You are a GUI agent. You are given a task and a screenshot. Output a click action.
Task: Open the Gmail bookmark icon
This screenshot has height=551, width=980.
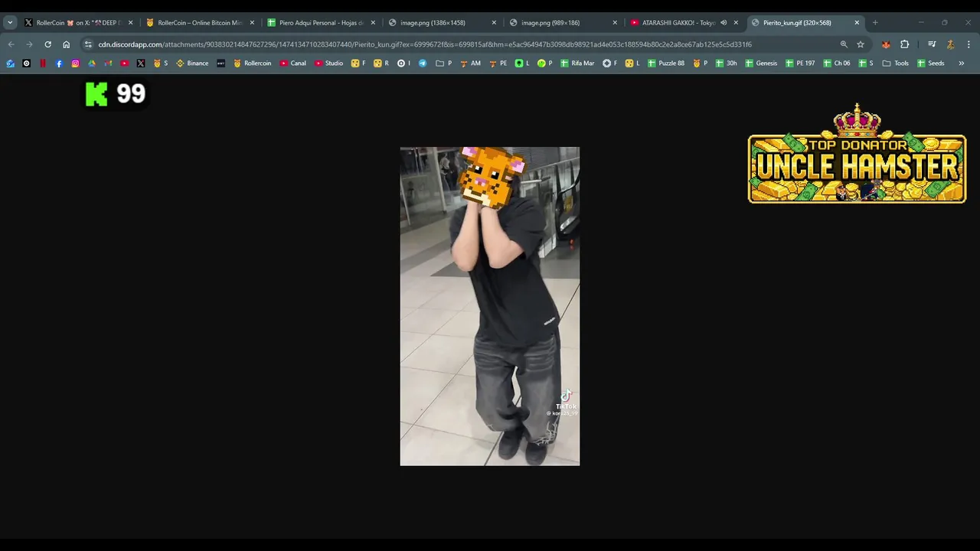point(108,64)
